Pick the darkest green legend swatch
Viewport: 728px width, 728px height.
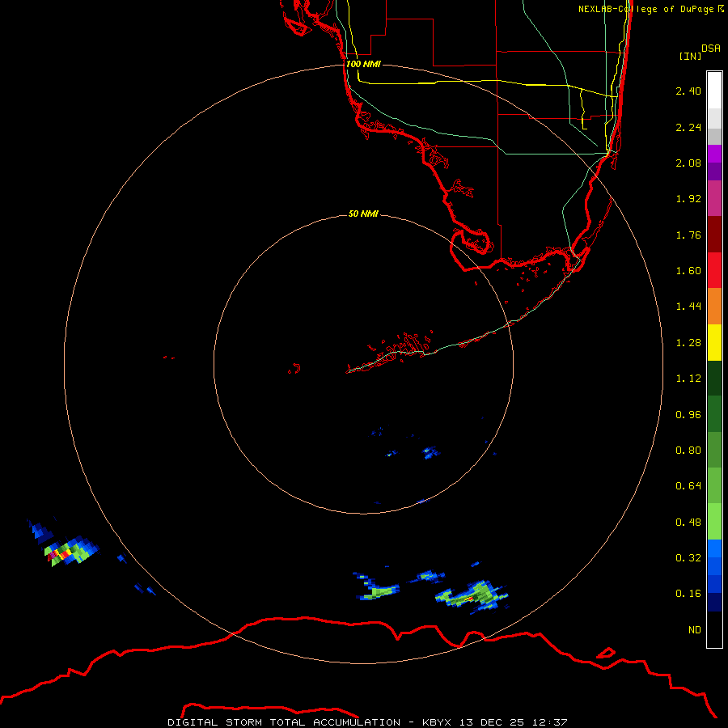point(714,379)
